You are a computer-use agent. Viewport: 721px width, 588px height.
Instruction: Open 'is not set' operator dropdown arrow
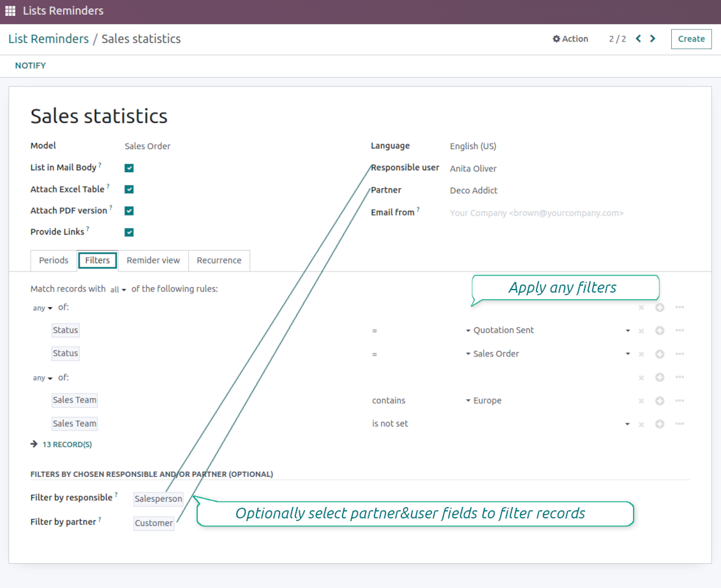pos(627,424)
